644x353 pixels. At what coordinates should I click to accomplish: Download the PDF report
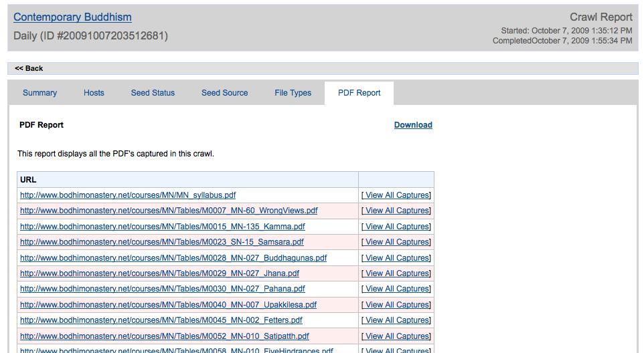click(x=413, y=125)
